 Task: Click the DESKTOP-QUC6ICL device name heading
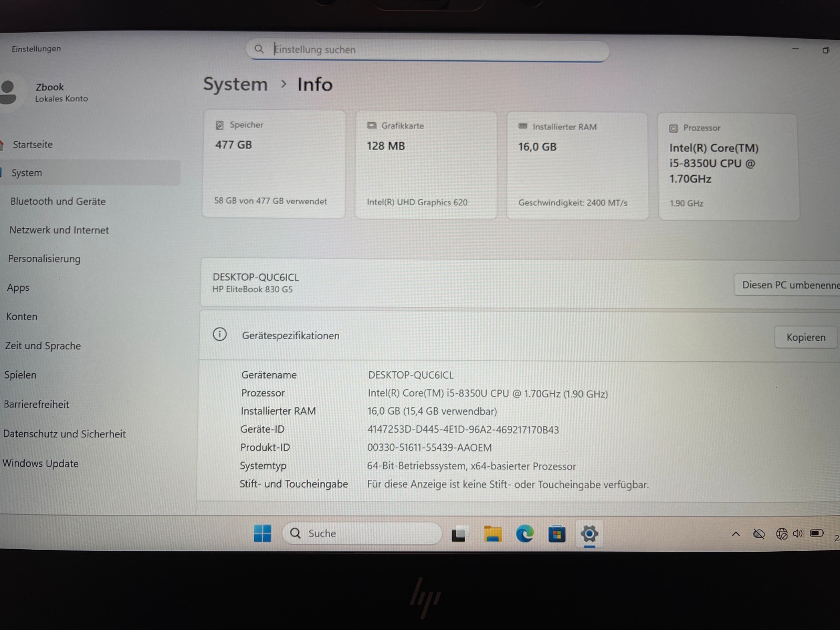pos(256,277)
